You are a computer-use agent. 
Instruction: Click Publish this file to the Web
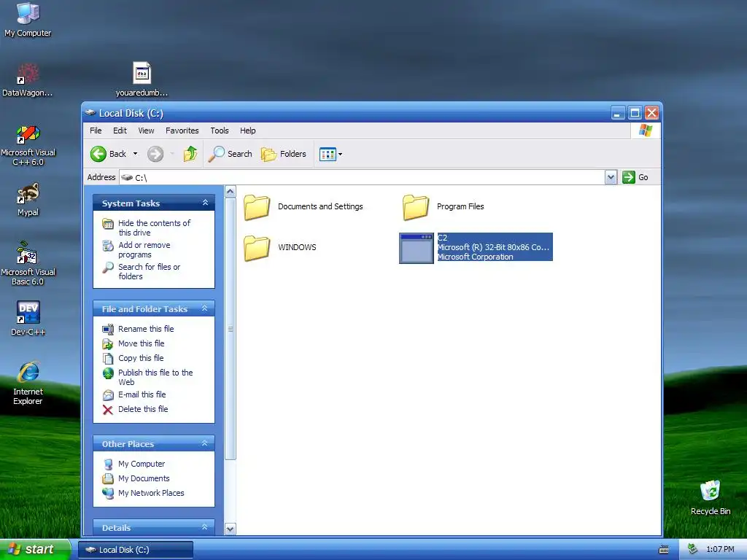coord(147,377)
